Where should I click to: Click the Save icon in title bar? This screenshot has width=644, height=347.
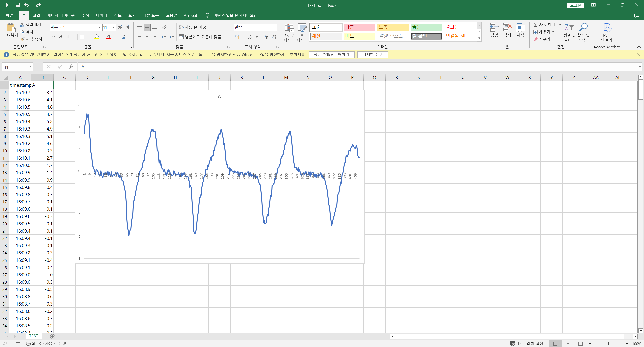pyautogui.click(x=18, y=5)
